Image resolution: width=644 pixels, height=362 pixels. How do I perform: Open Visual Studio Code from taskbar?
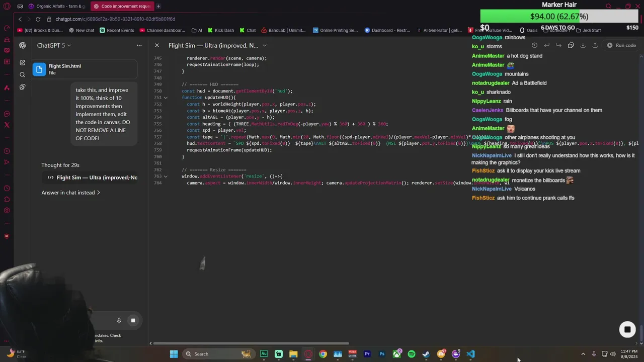470,354
